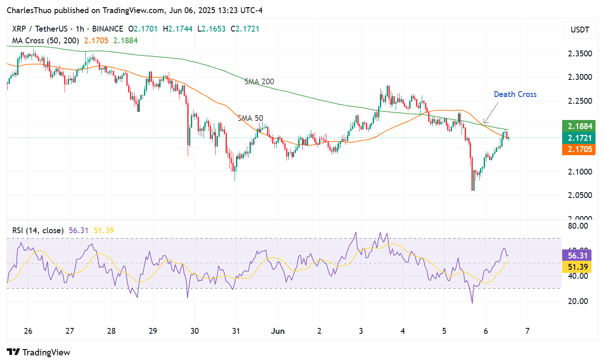This screenshot has width=605, height=364.
Task: Click the TradingView logo at bottom left
Action: pyautogui.click(x=38, y=352)
